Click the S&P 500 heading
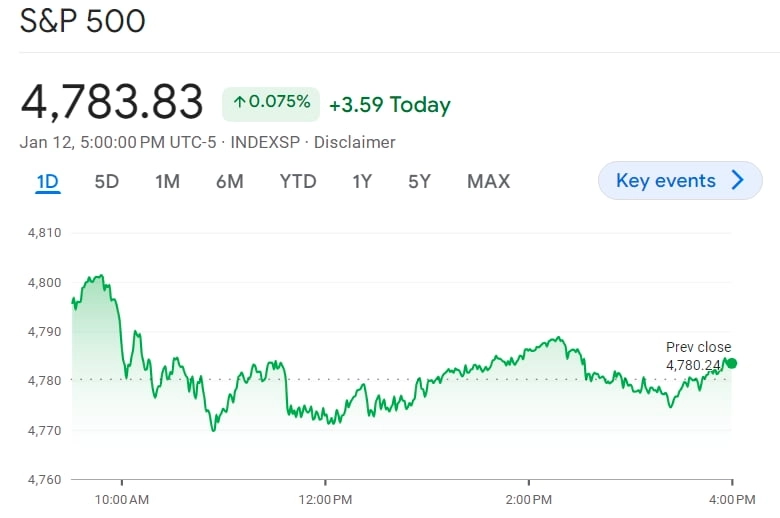 tap(83, 21)
